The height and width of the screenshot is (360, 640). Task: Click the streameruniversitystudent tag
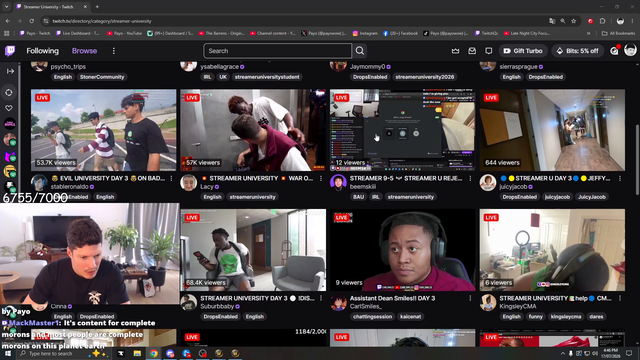click(267, 77)
